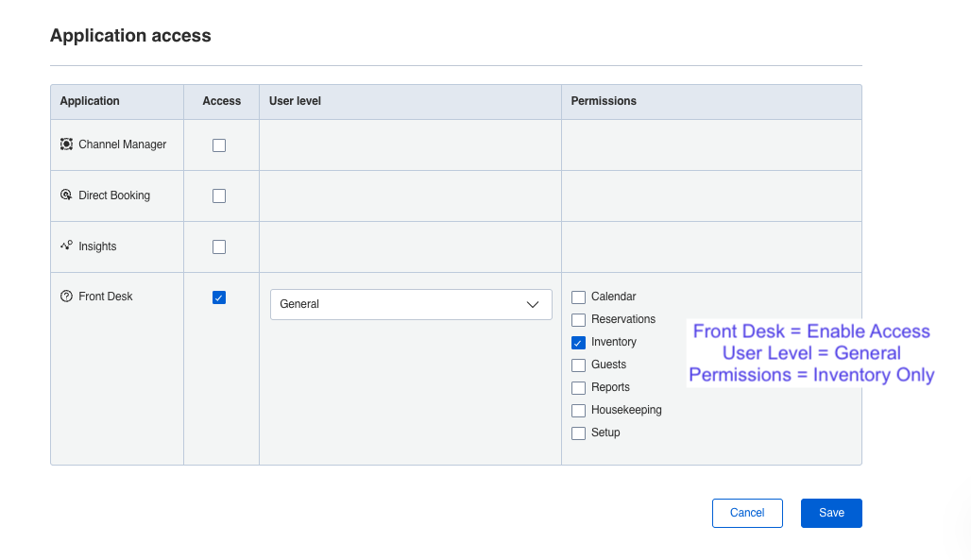
Task: Uncheck the Inventory permission
Action: (x=579, y=343)
